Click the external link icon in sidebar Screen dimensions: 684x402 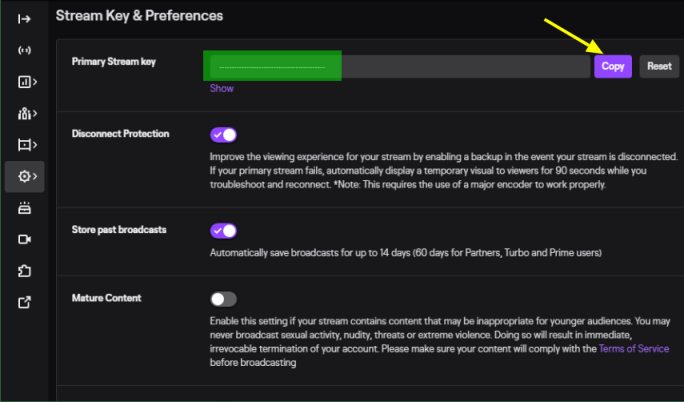[x=24, y=303]
